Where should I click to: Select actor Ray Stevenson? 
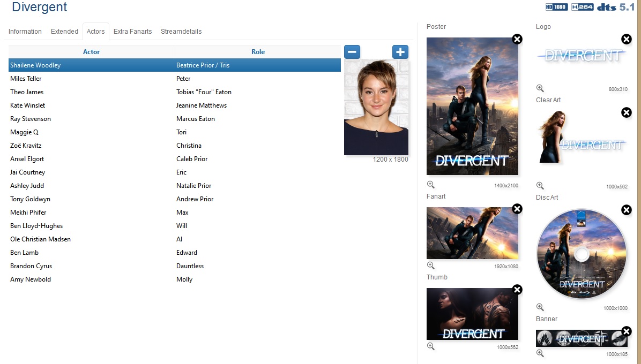tap(30, 119)
